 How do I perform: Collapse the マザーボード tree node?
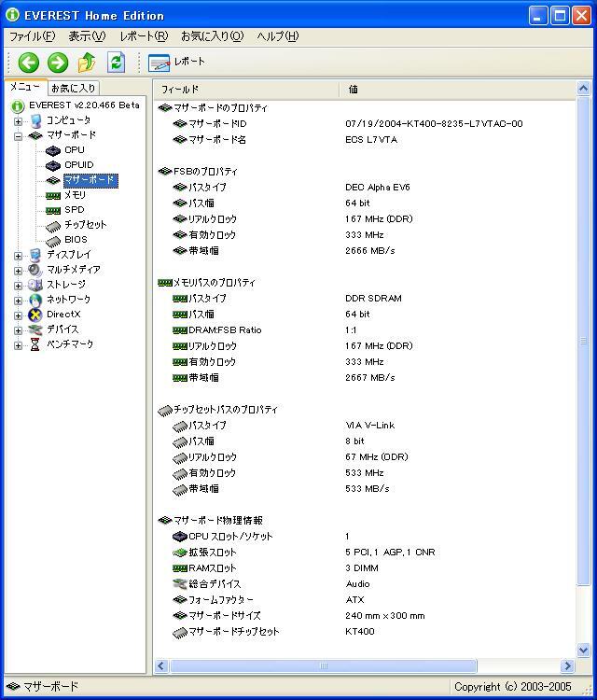[x=19, y=136]
